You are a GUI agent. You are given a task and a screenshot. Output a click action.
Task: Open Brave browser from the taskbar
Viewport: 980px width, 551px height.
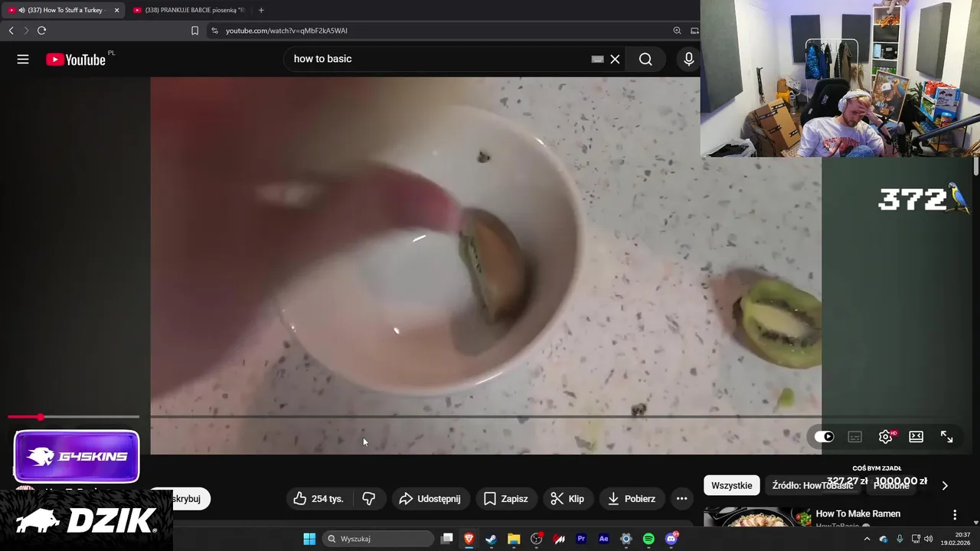pos(469,539)
